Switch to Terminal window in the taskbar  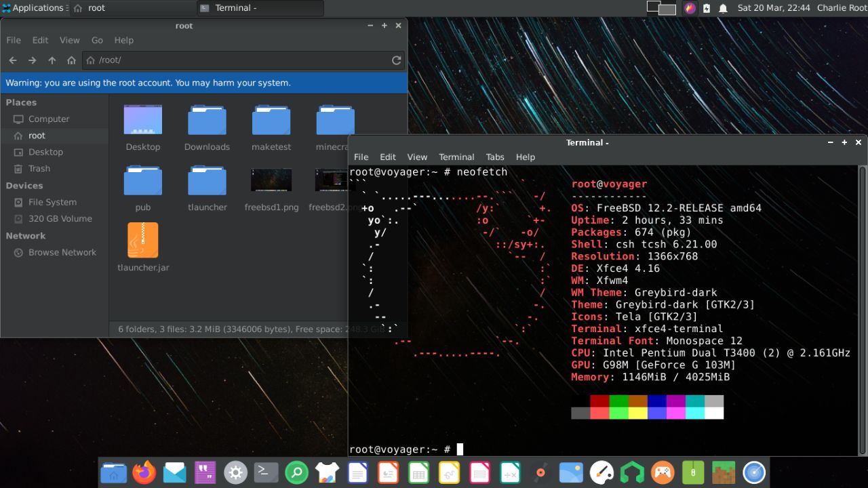click(260, 8)
